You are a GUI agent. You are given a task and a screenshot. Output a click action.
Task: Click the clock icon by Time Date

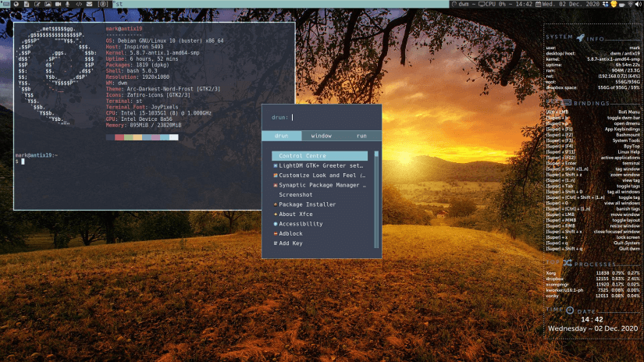(x=570, y=311)
